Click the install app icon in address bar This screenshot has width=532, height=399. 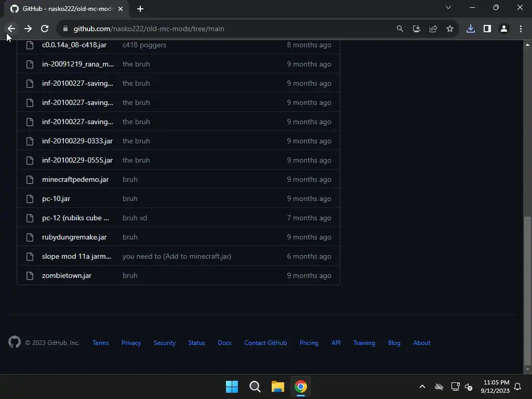(416, 29)
